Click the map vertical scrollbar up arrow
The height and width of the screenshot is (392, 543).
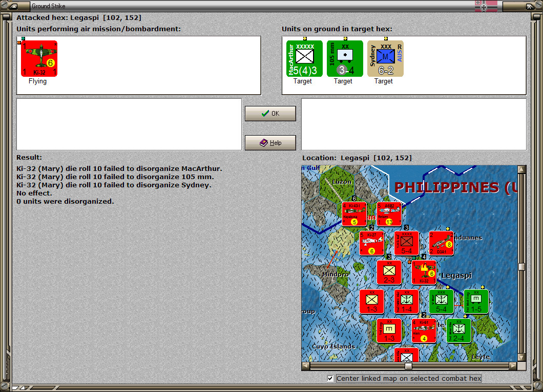coord(522,169)
